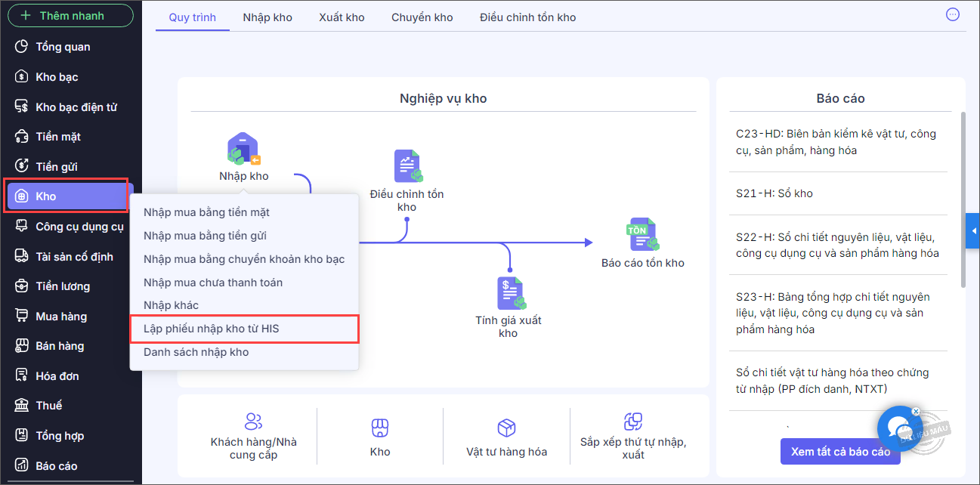Click Xem tất cả báo cáo button
980x485 pixels.
tap(840, 452)
